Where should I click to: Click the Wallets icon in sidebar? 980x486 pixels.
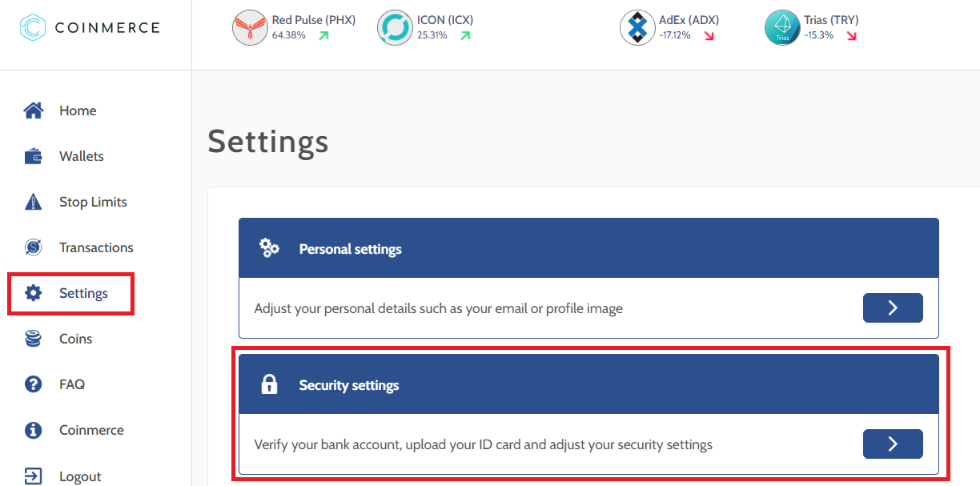click(x=33, y=156)
